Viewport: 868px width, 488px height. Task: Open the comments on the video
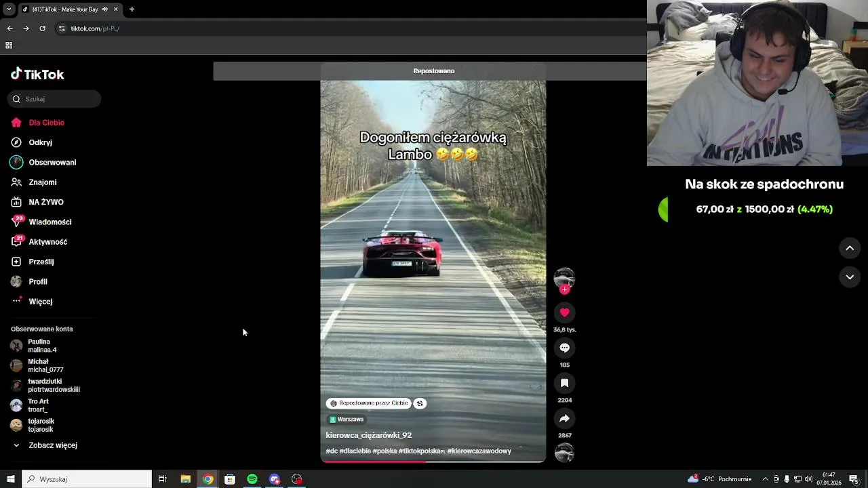point(564,348)
